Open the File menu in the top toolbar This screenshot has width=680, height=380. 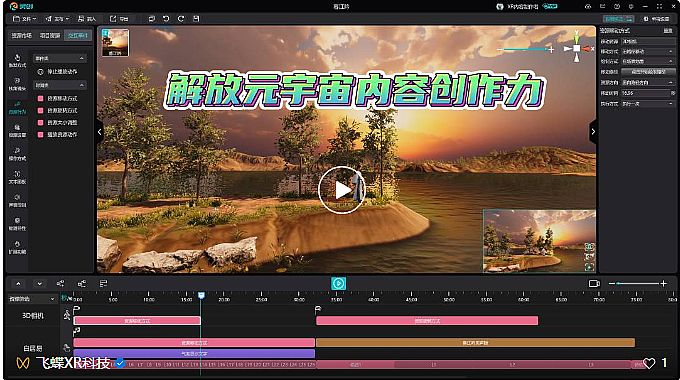point(25,19)
